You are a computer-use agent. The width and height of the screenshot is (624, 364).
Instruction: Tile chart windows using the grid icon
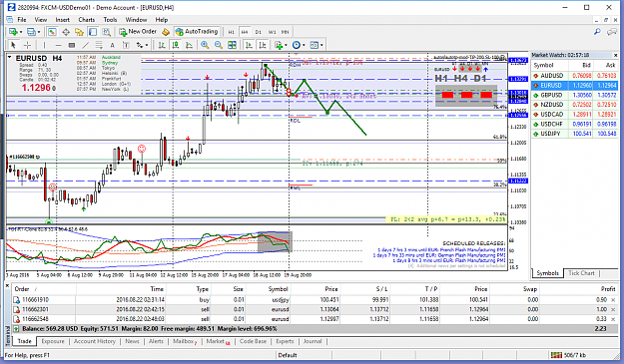click(x=232, y=45)
